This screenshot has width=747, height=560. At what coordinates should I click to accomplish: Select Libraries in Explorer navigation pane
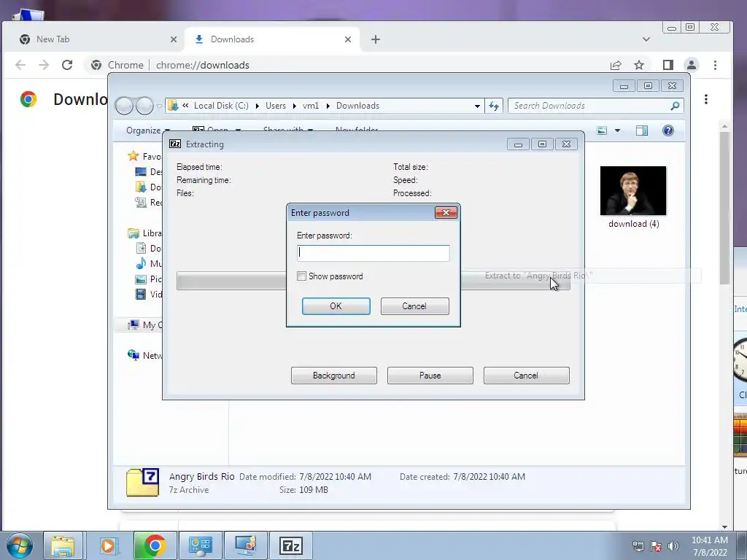(x=145, y=233)
